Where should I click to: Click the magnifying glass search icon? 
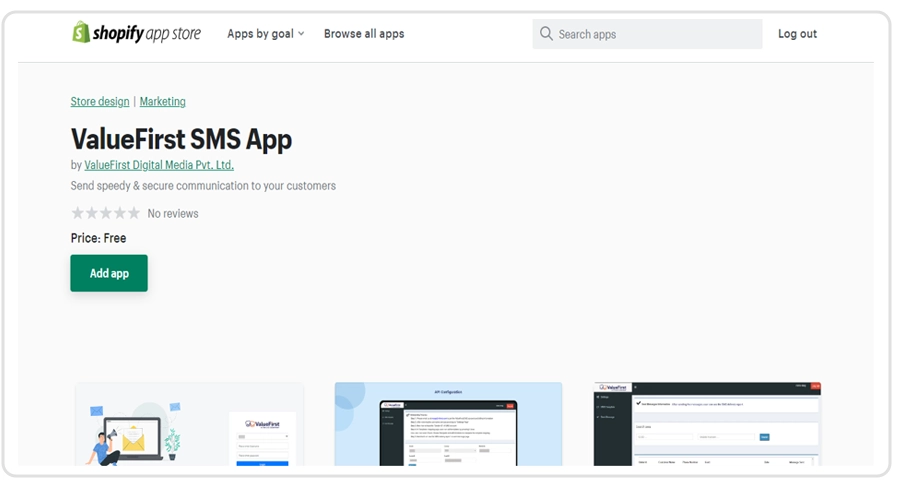pyautogui.click(x=546, y=34)
